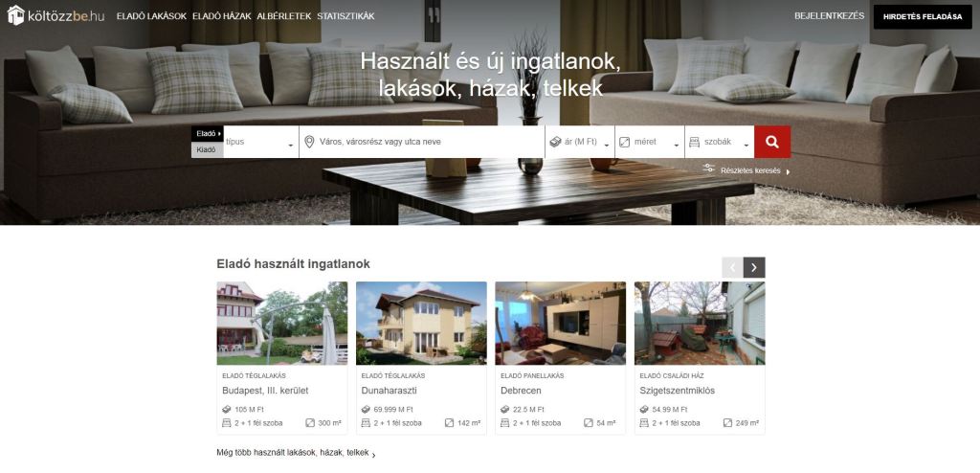This screenshot has height=473, width=980.
Task: Click the size icon beside méret
Action: (x=624, y=142)
